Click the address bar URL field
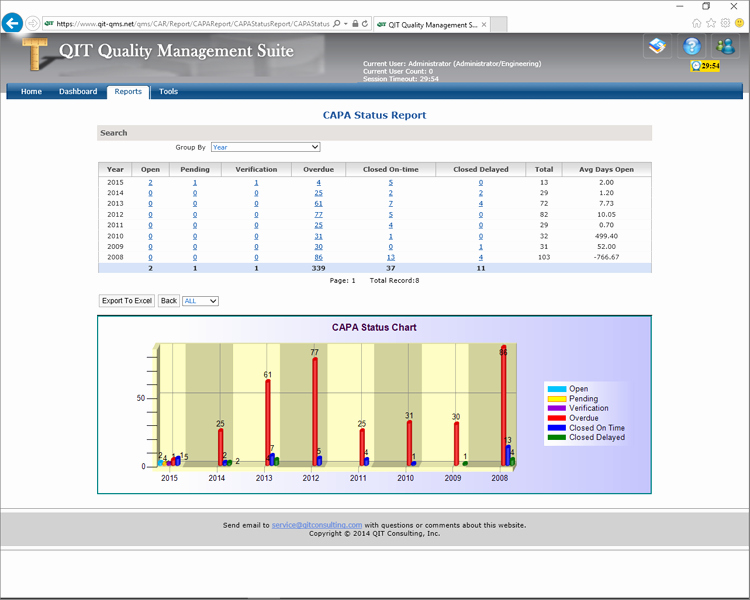The image size is (750, 600). pyautogui.click(x=193, y=23)
